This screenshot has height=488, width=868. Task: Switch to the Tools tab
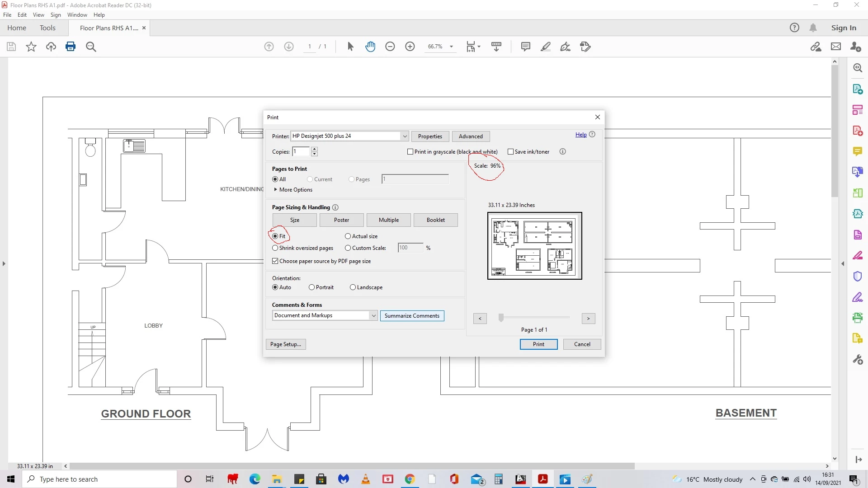tap(47, 28)
